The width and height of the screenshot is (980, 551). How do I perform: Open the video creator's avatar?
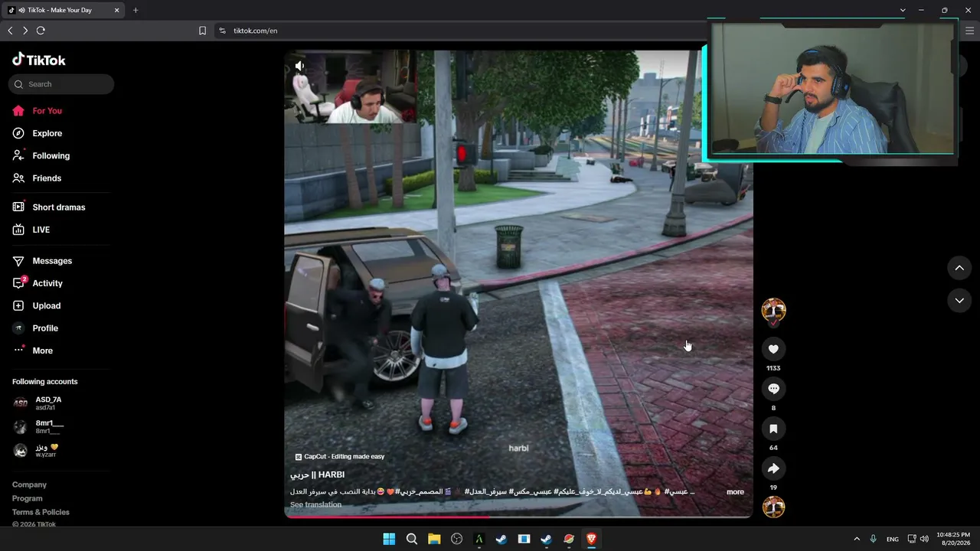tap(773, 310)
